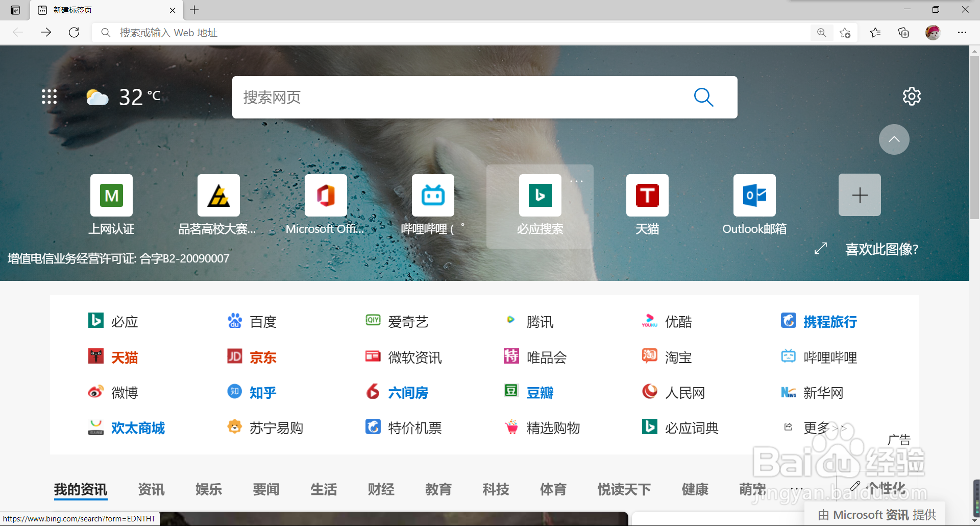The image size is (980, 526).
Task: Switch to the 健康 news tab
Action: (695, 489)
